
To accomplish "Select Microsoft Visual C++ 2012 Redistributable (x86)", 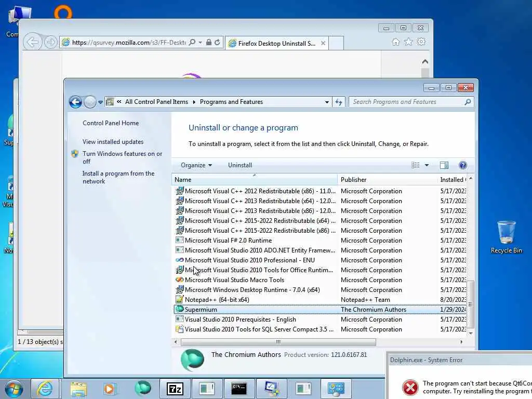I will coord(320,191).
